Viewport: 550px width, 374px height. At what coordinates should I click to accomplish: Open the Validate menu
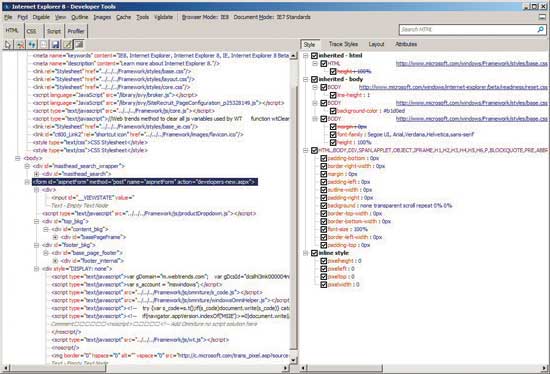pyautogui.click(x=163, y=17)
